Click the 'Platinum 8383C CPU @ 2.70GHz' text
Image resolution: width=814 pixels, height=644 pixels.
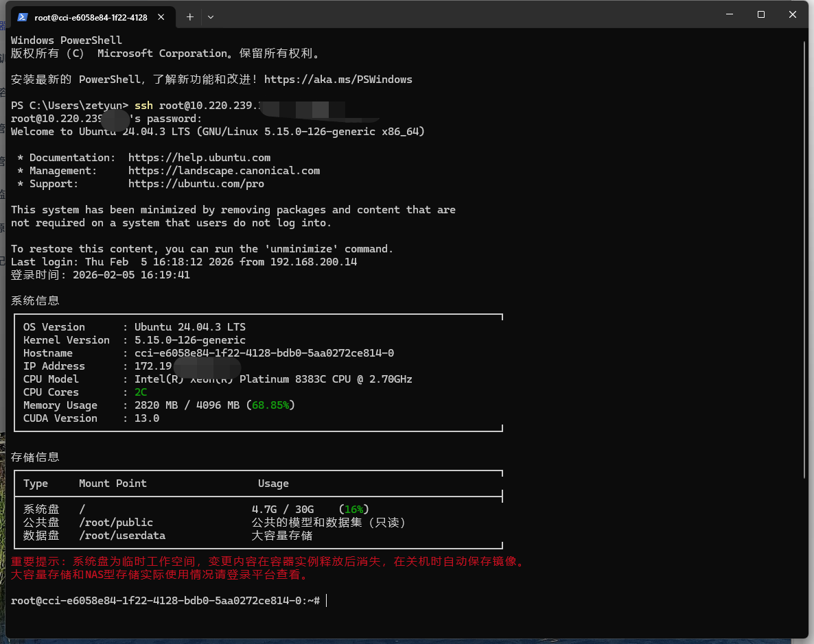(x=326, y=379)
